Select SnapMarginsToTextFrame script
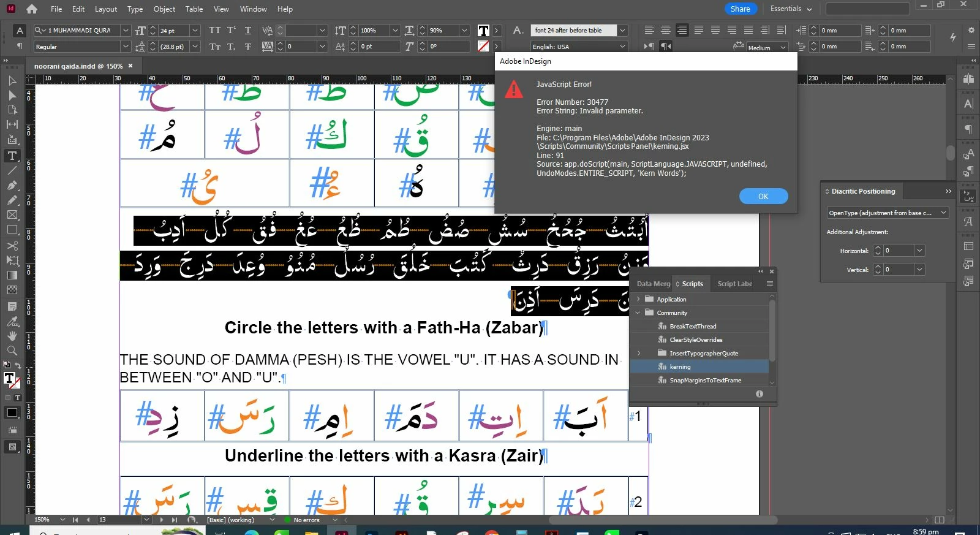Screen dimensions: 980x535 coord(699,380)
